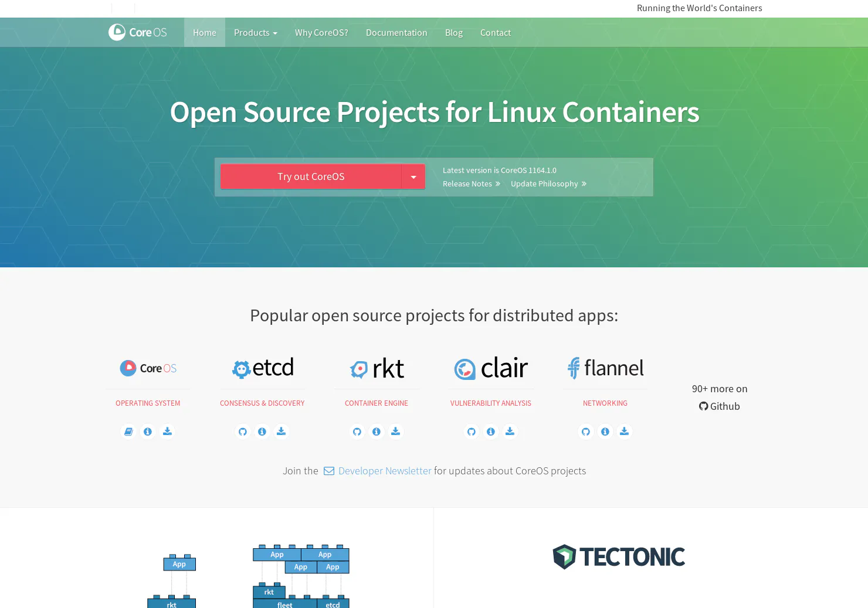Screen dimensions: 868x608
Task: Click the CoreOS project logo
Action: (148, 368)
